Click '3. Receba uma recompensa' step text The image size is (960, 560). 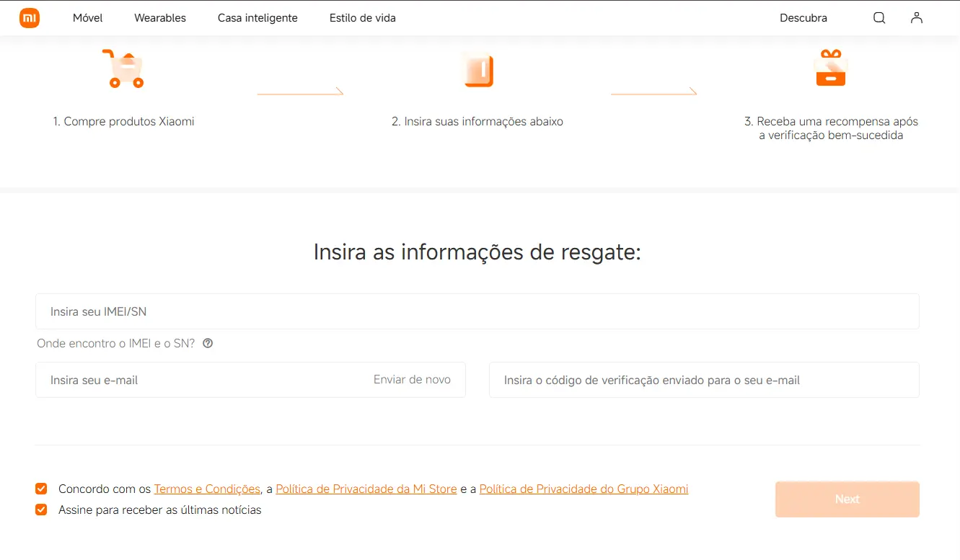831,128
